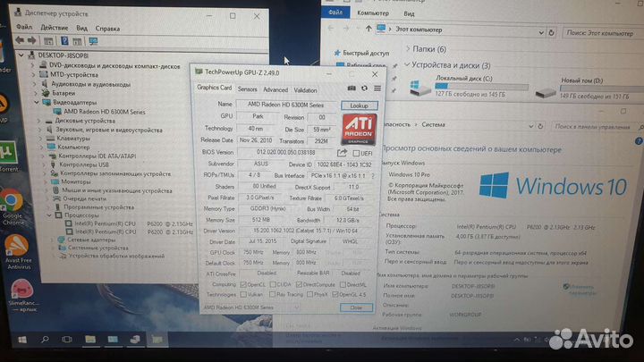Take a GPU-Z screenshot with camera icon
This screenshot has width=644, height=362.
click(x=352, y=88)
